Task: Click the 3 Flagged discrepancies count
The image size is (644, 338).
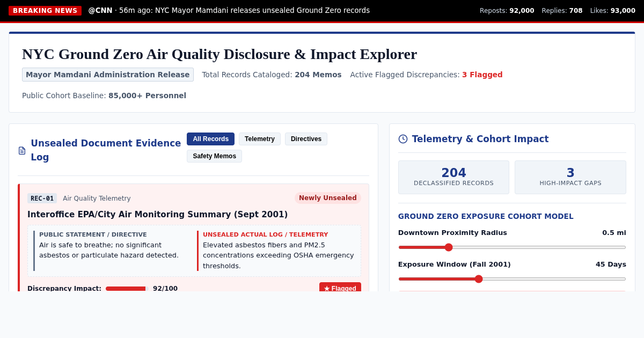Action: pos(482,75)
